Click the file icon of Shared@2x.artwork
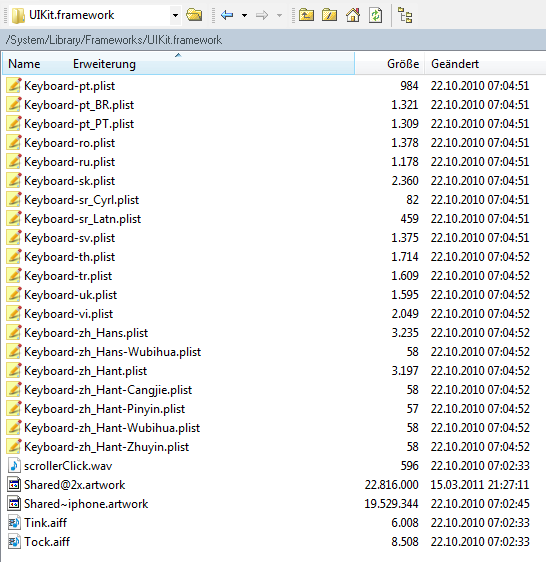Viewport: 546px width, 562px height. coord(14,485)
